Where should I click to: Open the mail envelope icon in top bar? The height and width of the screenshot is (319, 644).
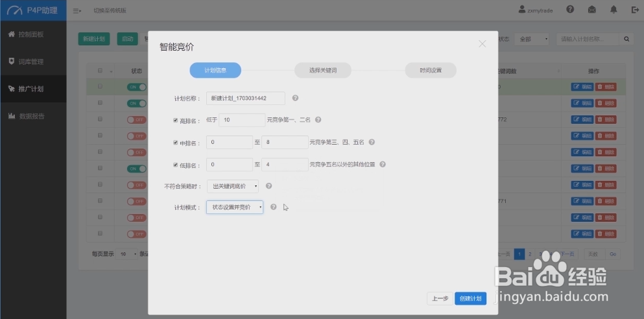coord(592,10)
